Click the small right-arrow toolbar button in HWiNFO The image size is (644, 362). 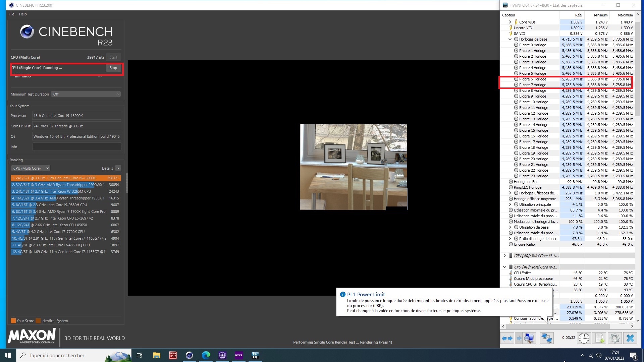(519, 338)
